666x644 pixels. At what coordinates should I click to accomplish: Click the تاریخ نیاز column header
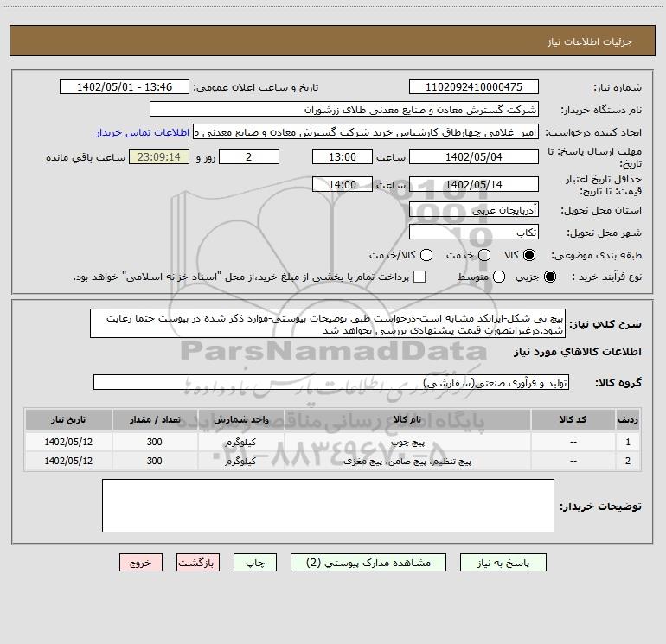click(68, 419)
